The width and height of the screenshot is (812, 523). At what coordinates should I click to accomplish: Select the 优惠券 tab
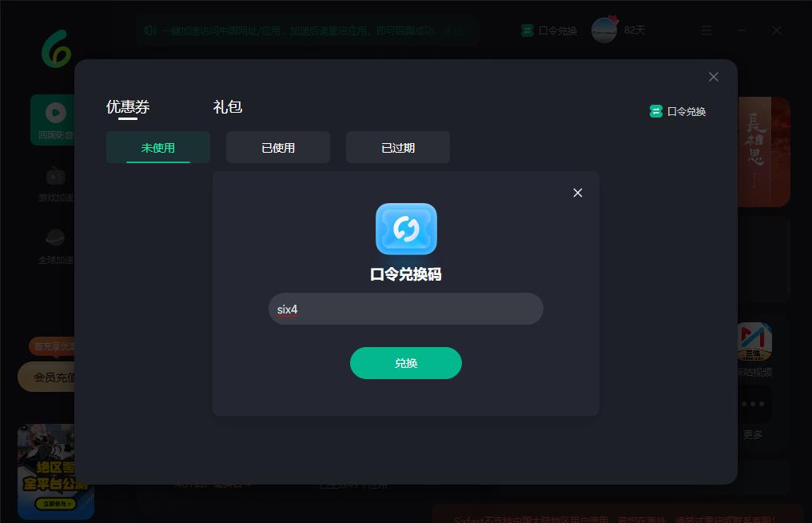tap(128, 107)
